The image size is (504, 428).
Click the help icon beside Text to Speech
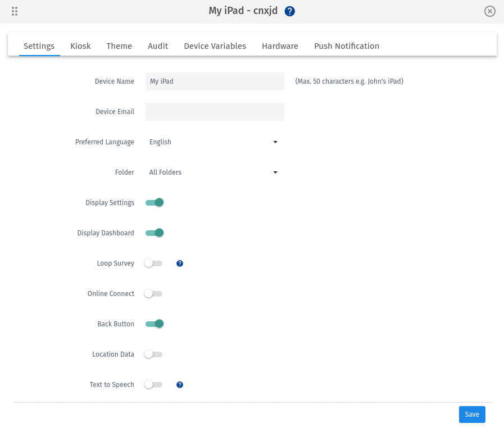[180, 384]
